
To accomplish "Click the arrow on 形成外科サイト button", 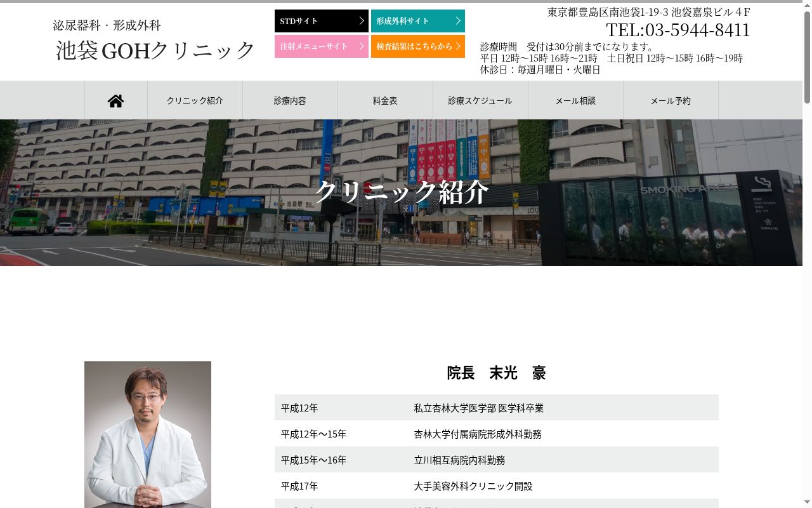I will click(458, 21).
